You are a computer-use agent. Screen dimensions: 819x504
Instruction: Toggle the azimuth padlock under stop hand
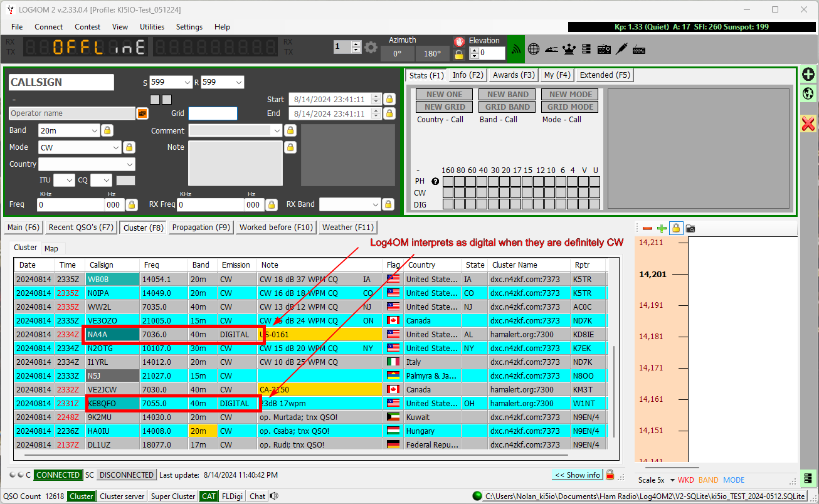459,55
